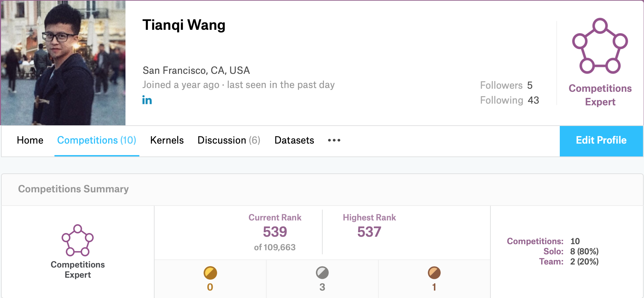Click the Tianqi Wang name heading
The width and height of the screenshot is (644, 298).
[184, 25]
